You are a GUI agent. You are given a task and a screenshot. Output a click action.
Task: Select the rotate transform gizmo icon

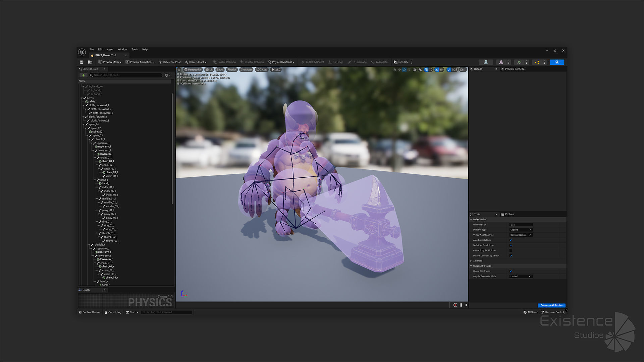click(x=404, y=70)
